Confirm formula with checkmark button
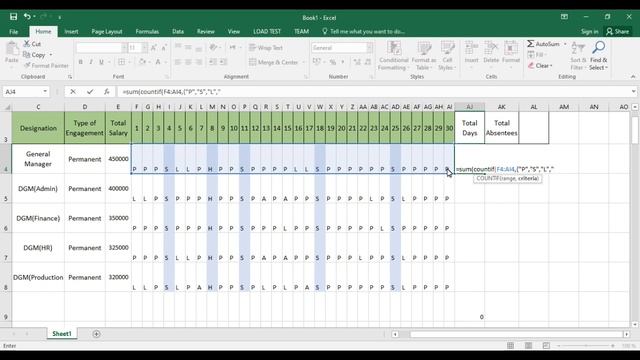The image size is (640, 360). pos(90,91)
